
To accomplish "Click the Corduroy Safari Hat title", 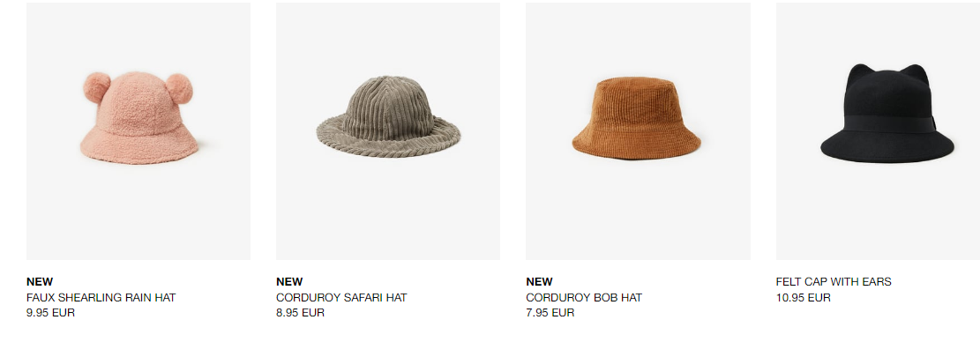I will coord(341,298).
